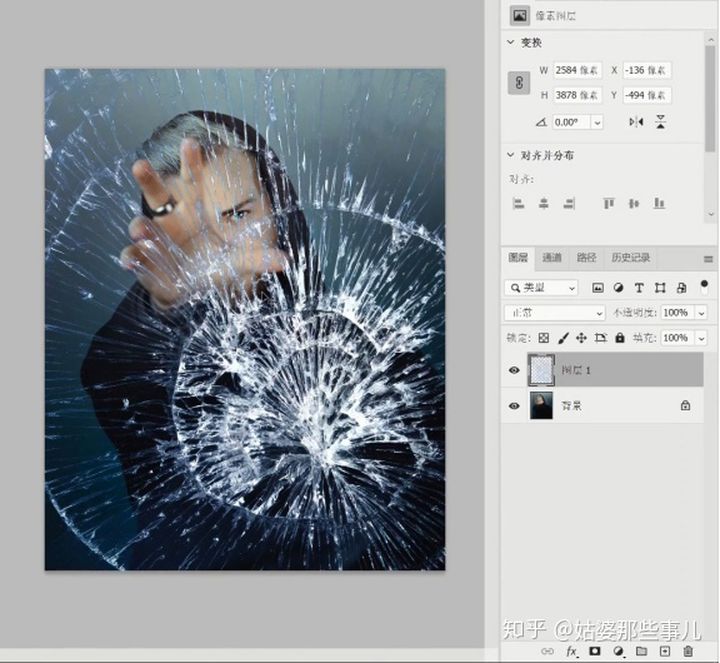Lock all padlock icon
Screen dimensions: 720x663
tap(620, 338)
